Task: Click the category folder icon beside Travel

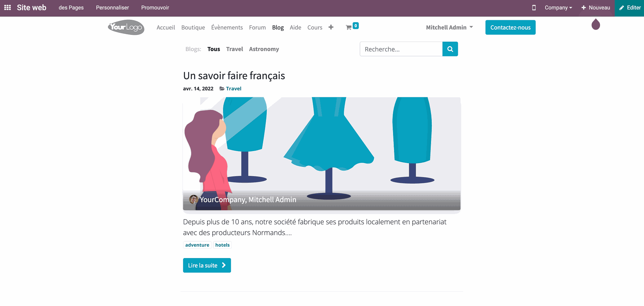Action: click(x=222, y=88)
